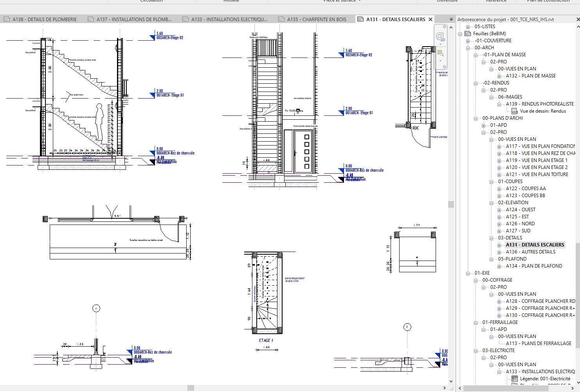Collapse the 02-ELEVATION node
Screen dimensions: 580x392
(x=491, y=203)
